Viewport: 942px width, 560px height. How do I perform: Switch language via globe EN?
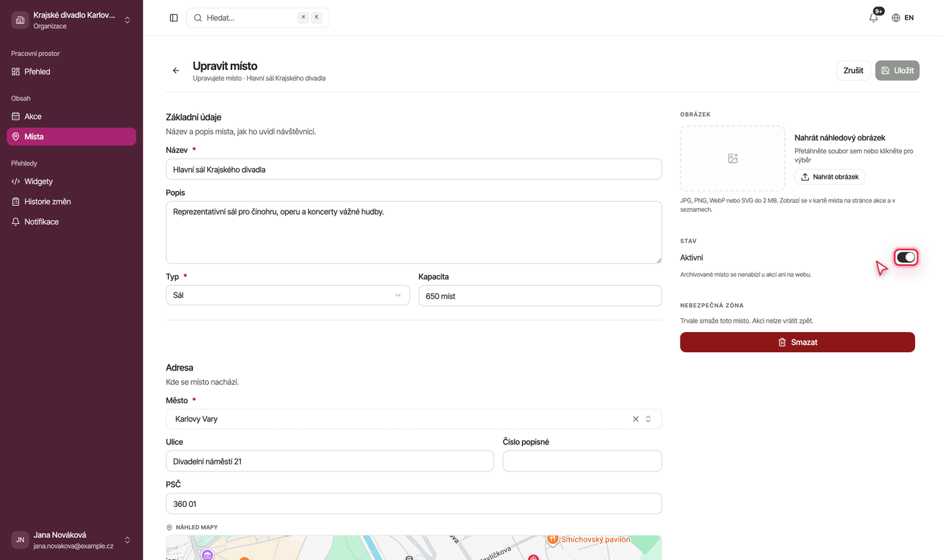pyautogui.click(x=903, y=18)
